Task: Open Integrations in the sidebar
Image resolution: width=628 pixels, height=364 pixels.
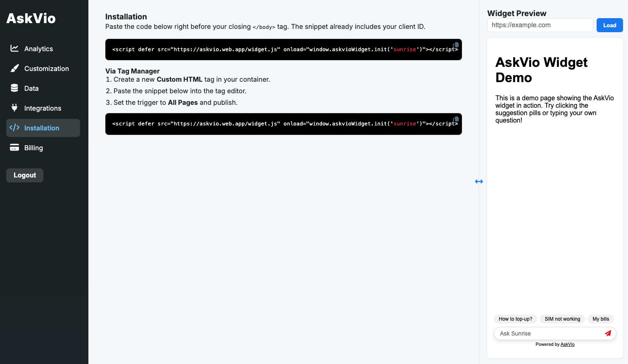Action: coord(43,108)
